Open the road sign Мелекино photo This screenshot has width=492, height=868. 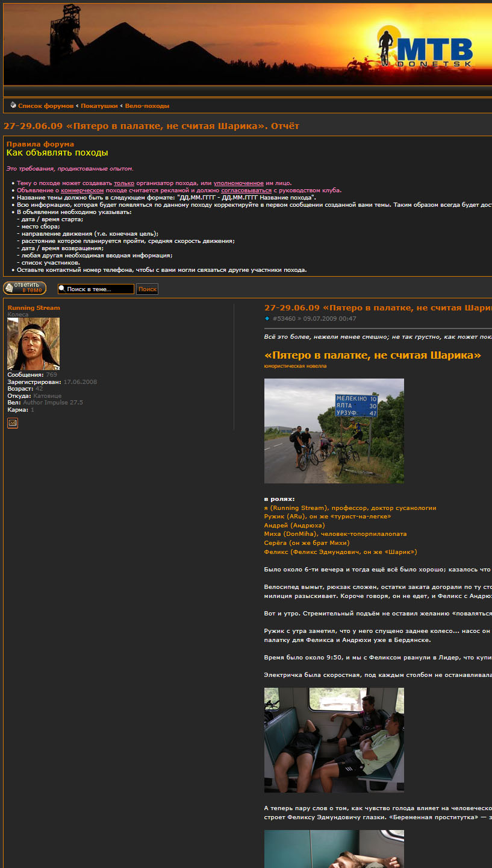(334, 431)
